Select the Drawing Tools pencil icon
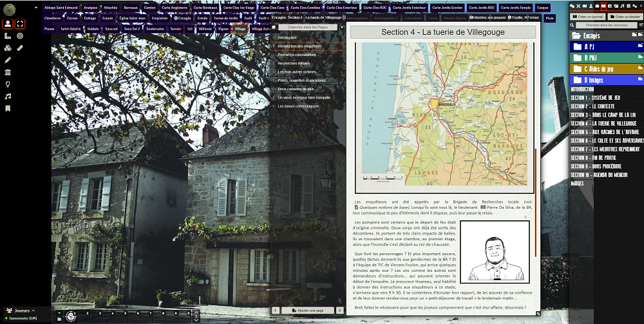The image size is (644, 324). coord(8,60)
